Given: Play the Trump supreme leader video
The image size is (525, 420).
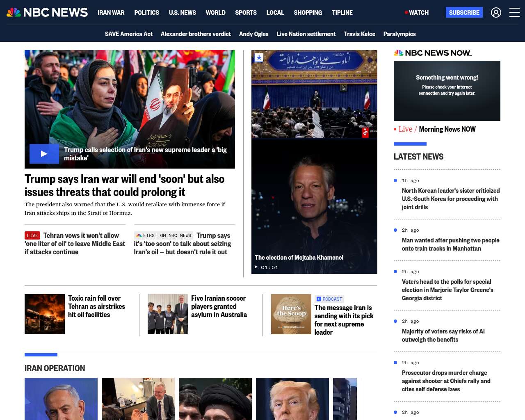Looking at the screenshot, I should (x=44, y=154).
